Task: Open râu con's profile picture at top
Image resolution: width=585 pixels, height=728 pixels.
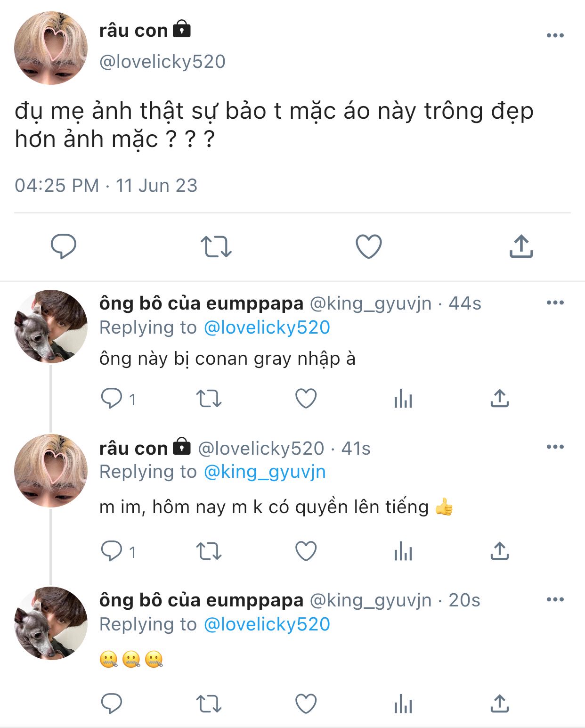Action: (x=51, y=48)
